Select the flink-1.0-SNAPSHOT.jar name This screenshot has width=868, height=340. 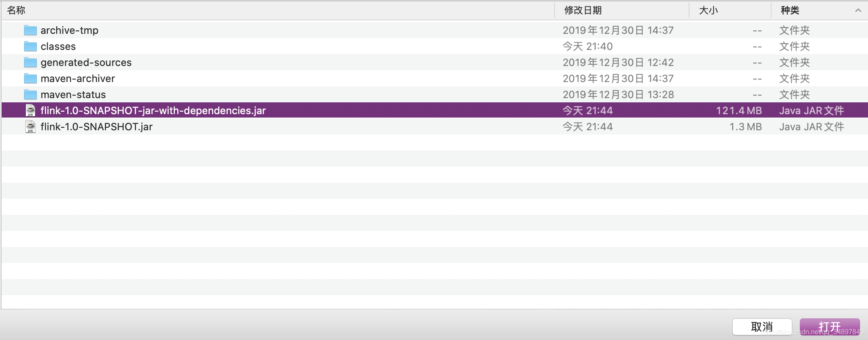96,126
